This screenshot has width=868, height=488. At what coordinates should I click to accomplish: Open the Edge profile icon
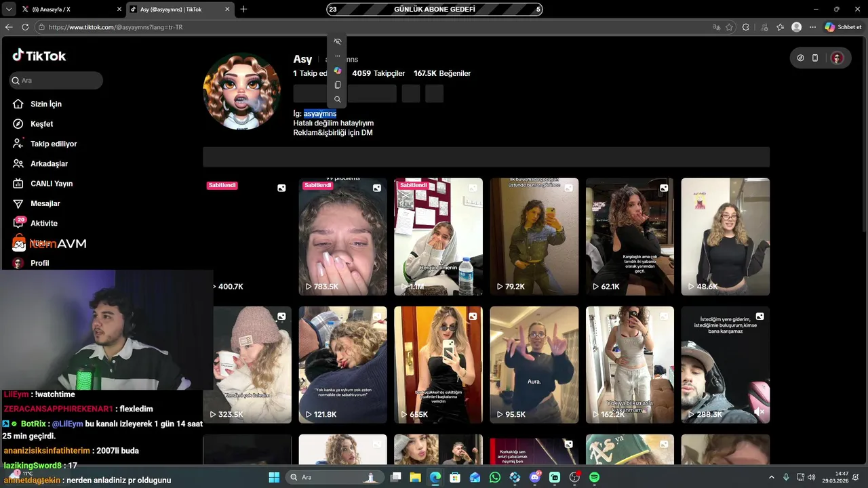tap(797, 27)
